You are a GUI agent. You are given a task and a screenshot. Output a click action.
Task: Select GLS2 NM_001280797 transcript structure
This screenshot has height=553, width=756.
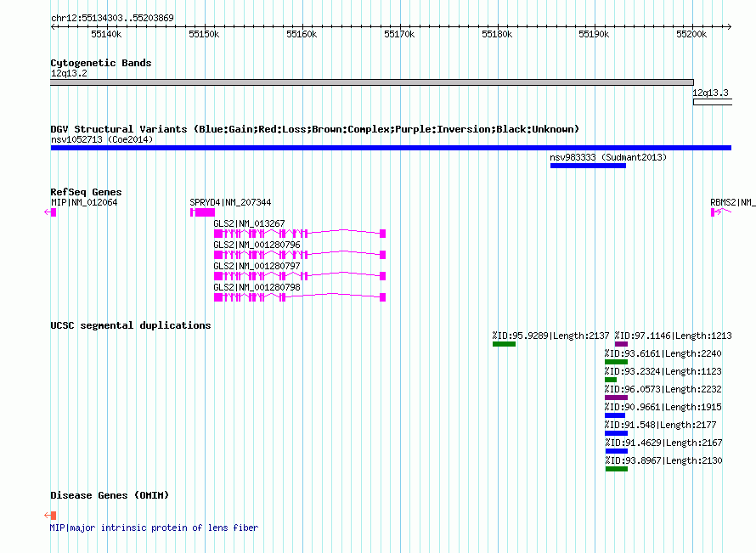(299, 276)
